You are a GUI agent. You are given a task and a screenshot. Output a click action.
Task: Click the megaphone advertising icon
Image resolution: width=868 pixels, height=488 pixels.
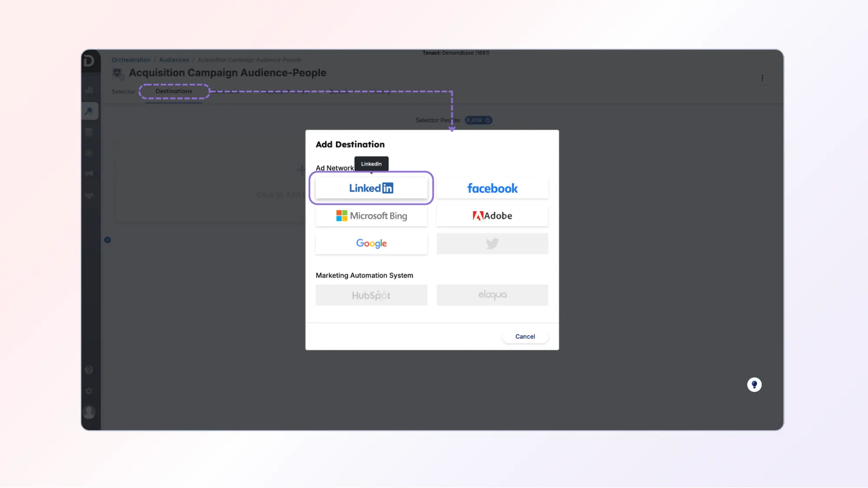pyautogui.click(x=89, y=174)
